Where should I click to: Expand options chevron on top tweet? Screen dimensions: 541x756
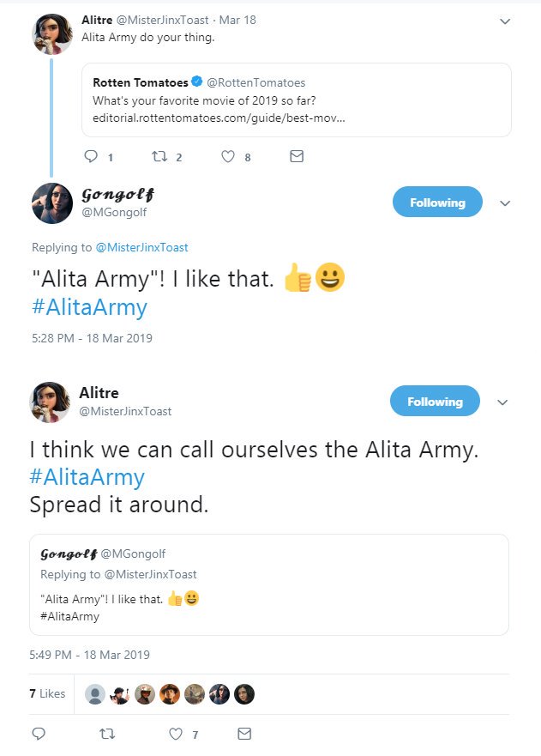tap(505, 21)
